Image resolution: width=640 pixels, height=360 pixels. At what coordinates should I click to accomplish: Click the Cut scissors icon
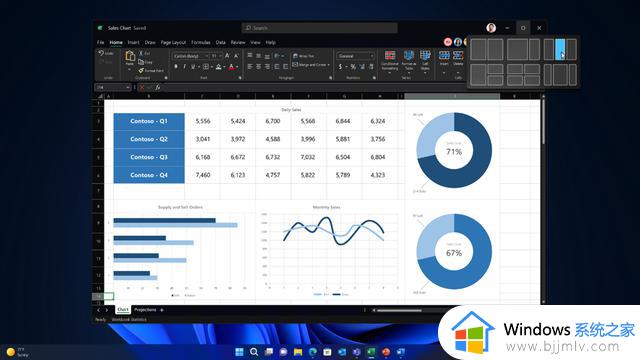[141, 53]
